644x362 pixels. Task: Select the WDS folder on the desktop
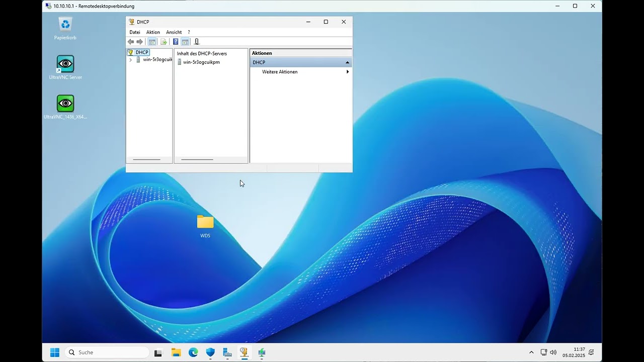point(205,226)
